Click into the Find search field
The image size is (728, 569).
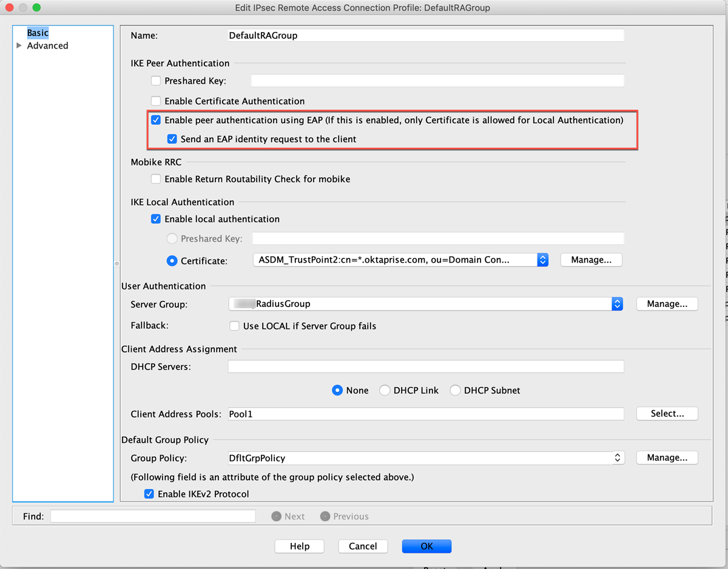click(x=153, y=516)
